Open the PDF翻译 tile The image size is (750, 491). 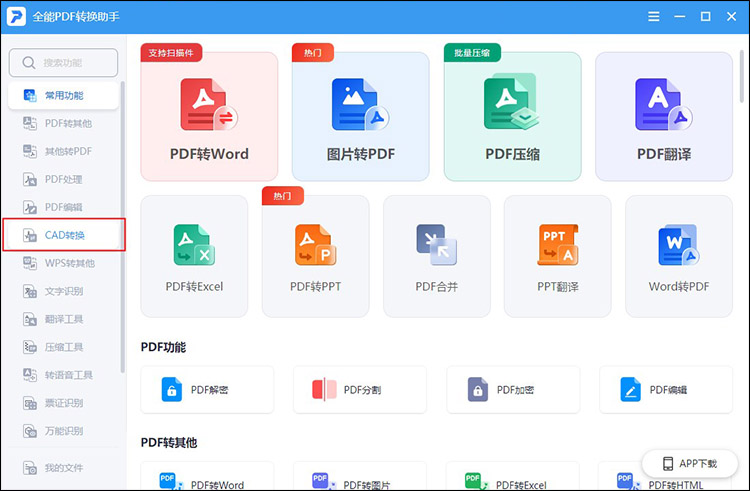pos(664,116)
